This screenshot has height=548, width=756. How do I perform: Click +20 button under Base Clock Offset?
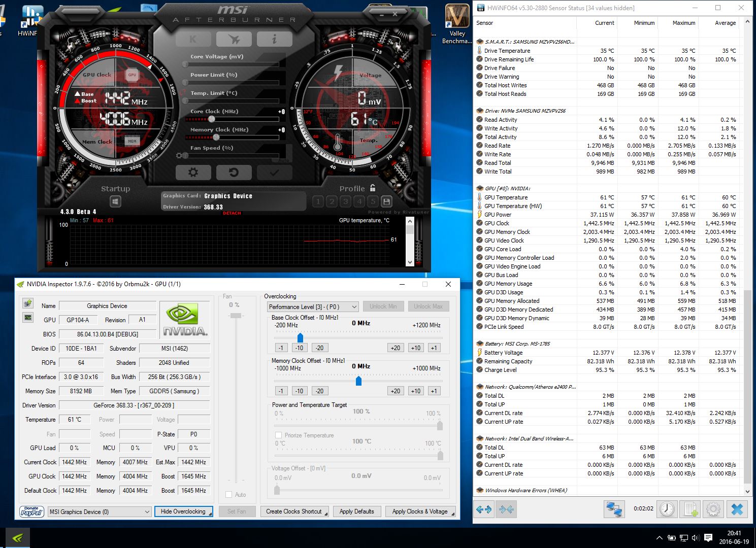[x=396, y=348]
